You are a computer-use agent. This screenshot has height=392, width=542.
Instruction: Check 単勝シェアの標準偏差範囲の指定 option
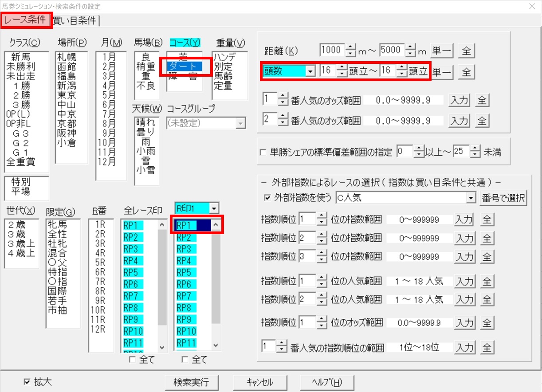click(263, 153)
